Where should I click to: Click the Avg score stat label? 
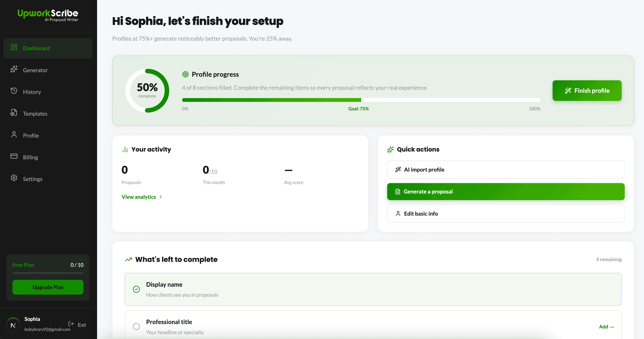pos(293,182)
